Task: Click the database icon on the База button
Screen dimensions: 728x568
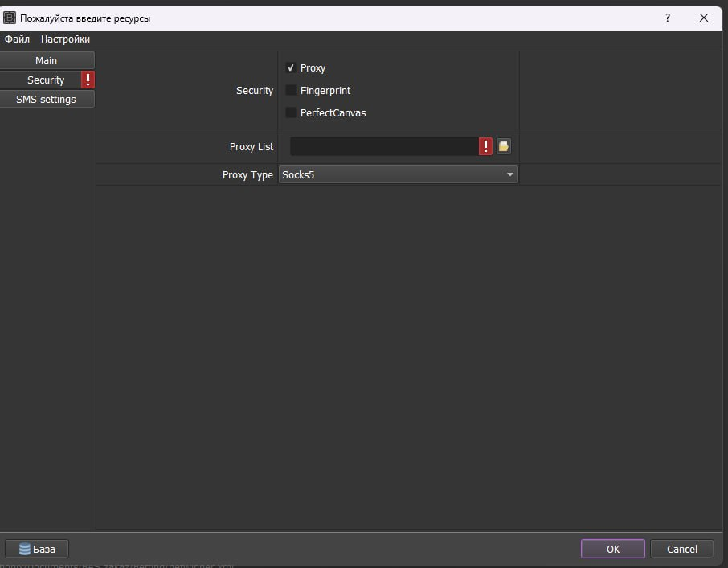Action: 25,549
